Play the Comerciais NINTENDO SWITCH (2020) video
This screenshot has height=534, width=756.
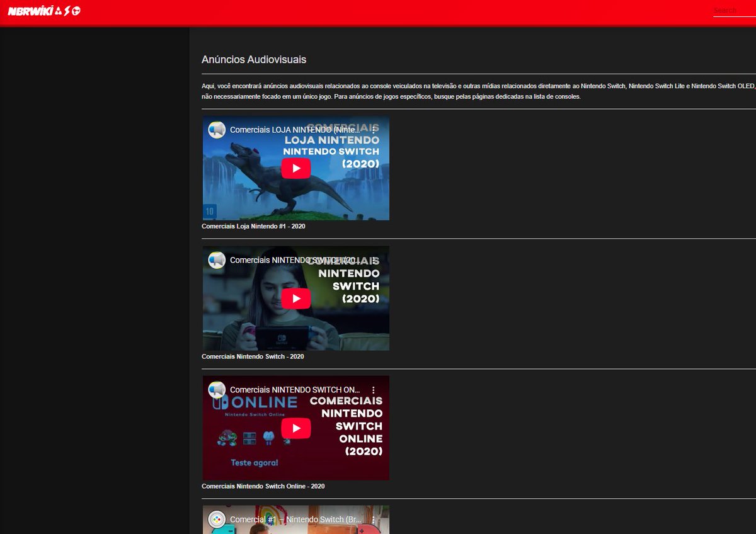(296, 298)
